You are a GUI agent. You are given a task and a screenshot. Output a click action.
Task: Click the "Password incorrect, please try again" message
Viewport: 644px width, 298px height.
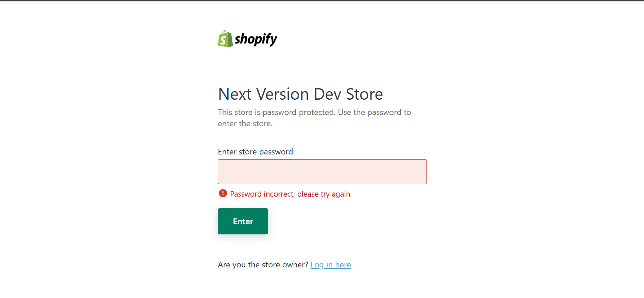[291, 194]
